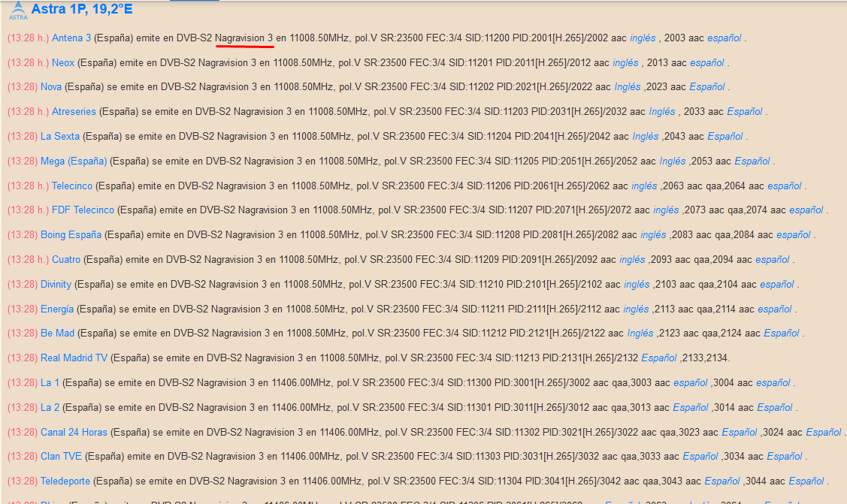Viewport: 847px width, 504px height.
Task: Click español language link in Neox row
Action: pos(707,62)
